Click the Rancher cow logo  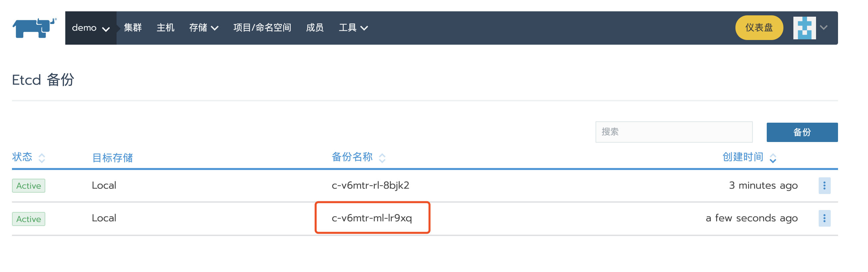(34, 28)
